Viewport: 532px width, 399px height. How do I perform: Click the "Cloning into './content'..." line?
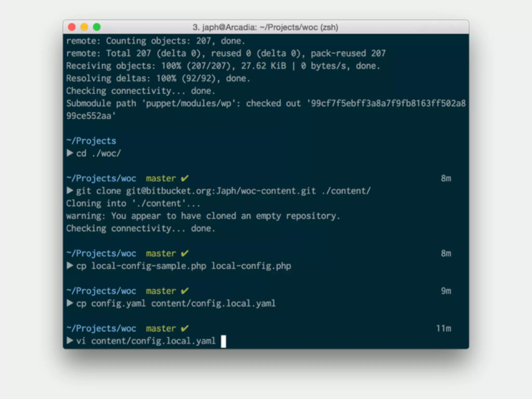click(x=133, y=203)
